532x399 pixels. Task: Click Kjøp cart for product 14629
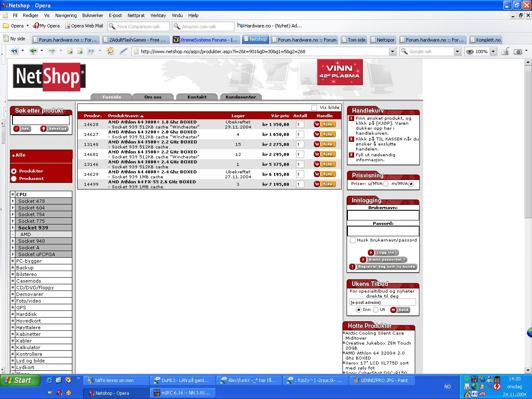pyautogui.click(x=325, y=174)
